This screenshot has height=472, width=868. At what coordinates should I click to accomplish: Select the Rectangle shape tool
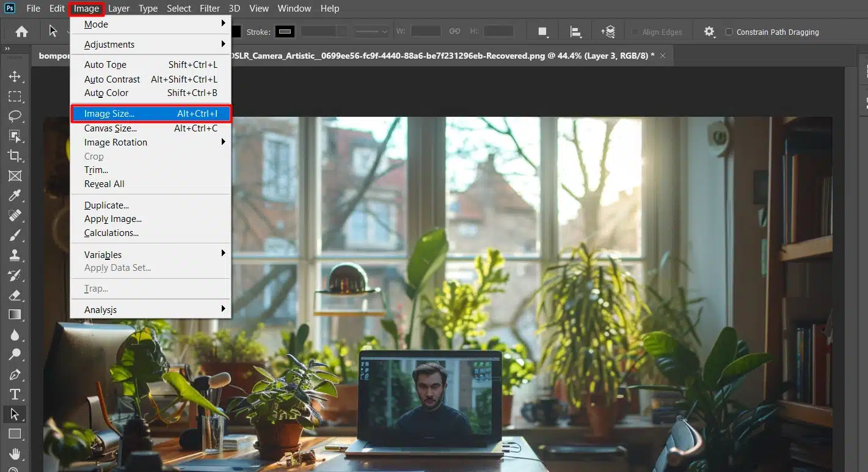[15, 433]
